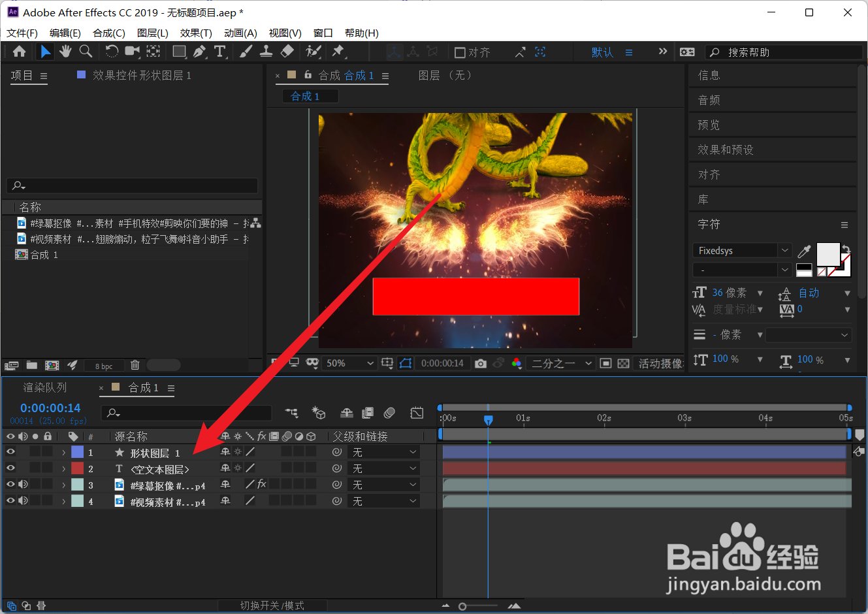Mute audio of #绿幕抠像 layer
Screen dimensions: 868x614
click(x=23, y=484)
